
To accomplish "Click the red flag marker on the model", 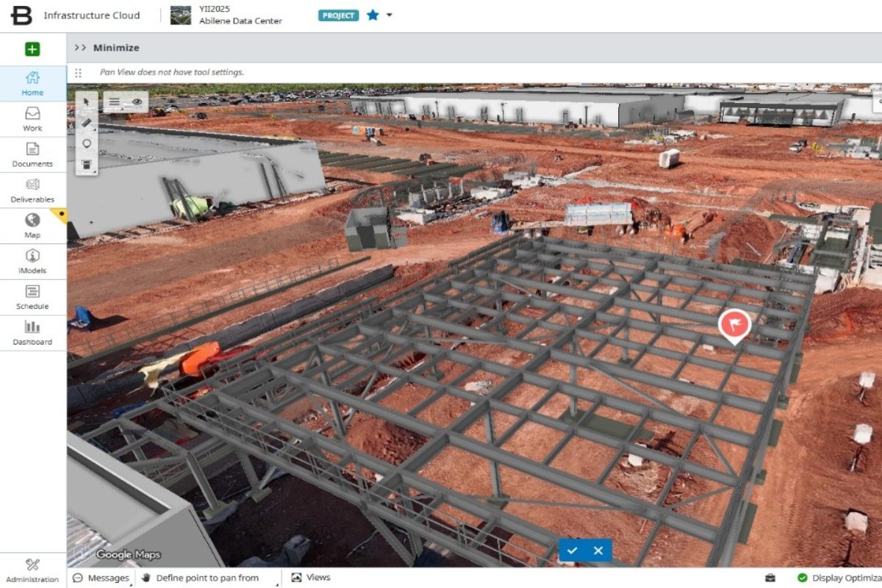I will 734,324.
